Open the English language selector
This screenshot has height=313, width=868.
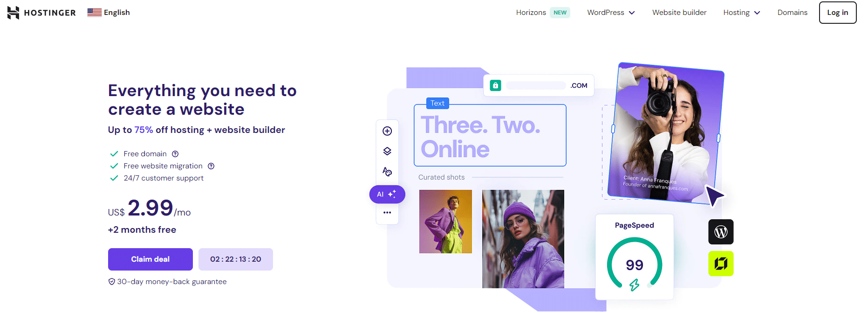point(109,13)
